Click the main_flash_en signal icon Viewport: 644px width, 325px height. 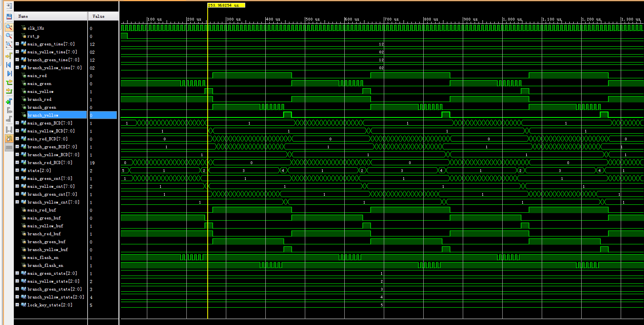pyautogui.click(x=24, y=257)
